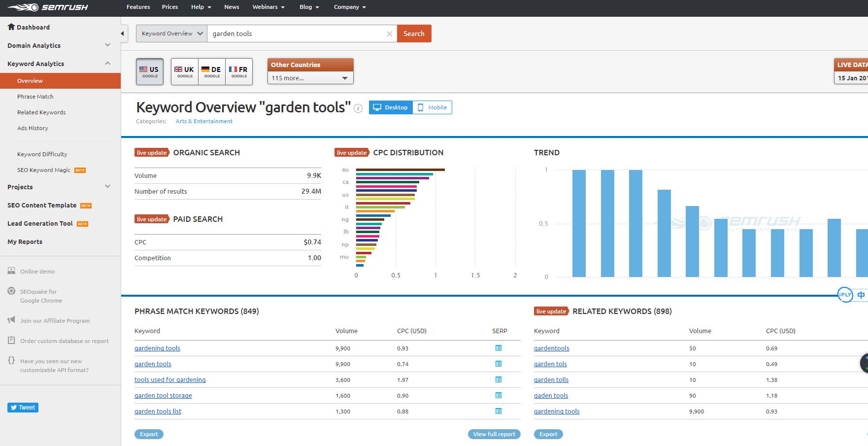Select UK Google database
The width and height of the screenshot is (868, 446).
click(185, 72)
